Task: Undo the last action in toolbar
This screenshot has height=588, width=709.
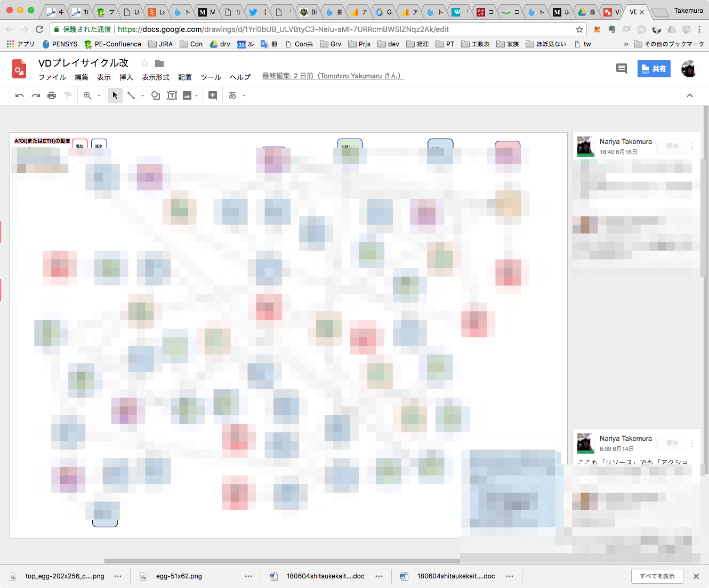Action: 20,95
